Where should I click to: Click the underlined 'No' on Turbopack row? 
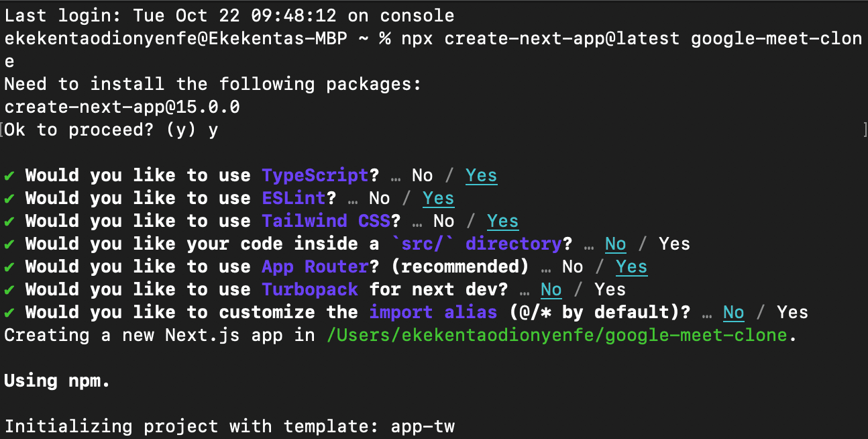[551, 289]
